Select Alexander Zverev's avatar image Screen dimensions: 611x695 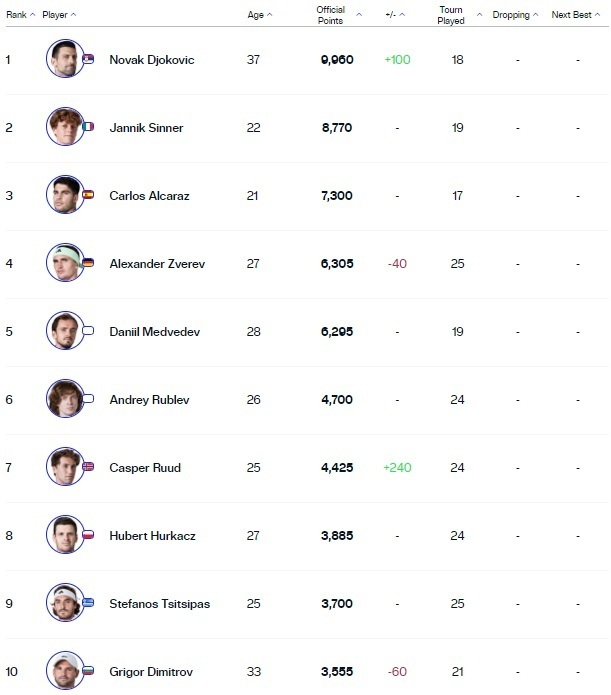coord(65,263)
